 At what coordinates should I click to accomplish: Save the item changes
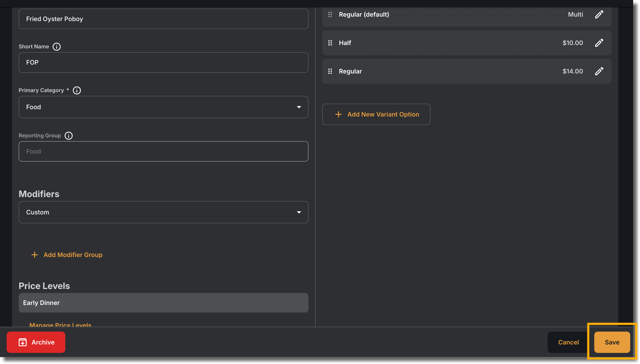coord(612,342)
